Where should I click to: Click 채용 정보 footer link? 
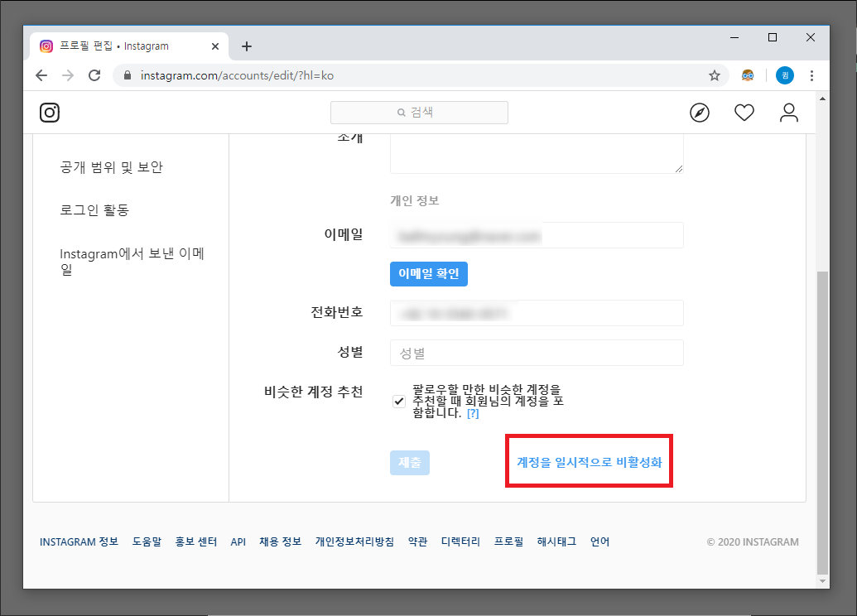[x=280, y=541]
